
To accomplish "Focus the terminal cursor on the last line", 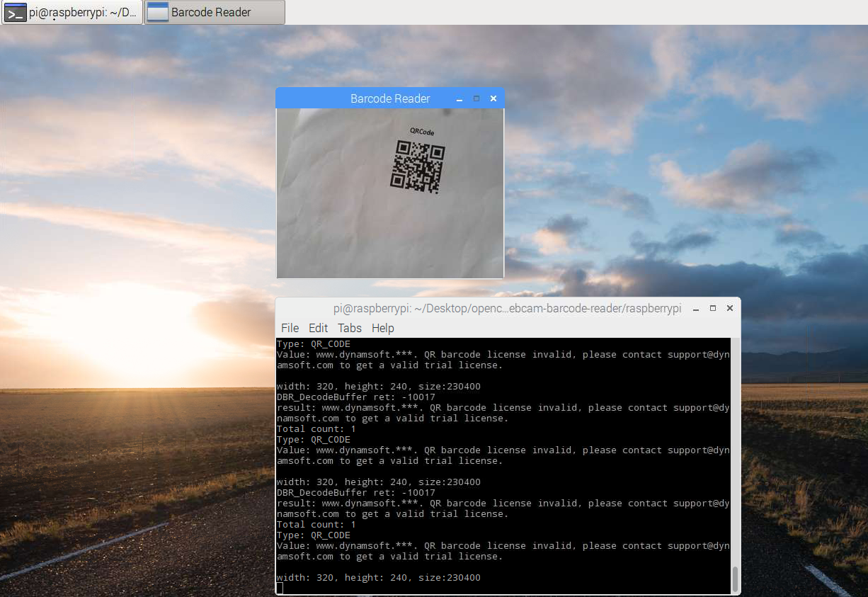I will tap(280, 588).
